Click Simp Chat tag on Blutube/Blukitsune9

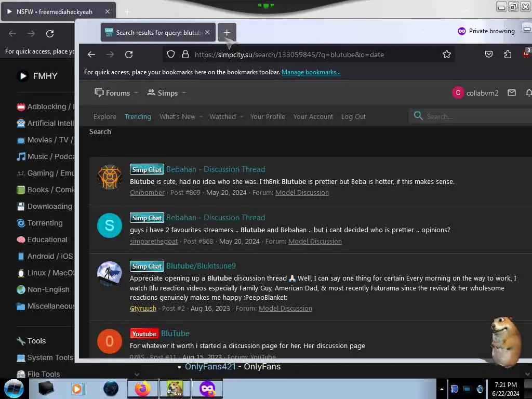coord(147,266)
